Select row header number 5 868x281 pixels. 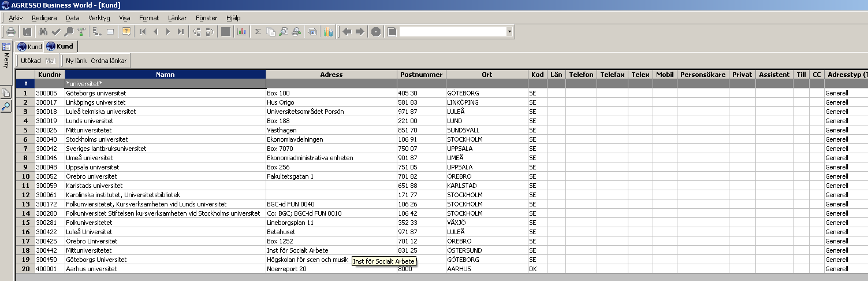(x=25, y=130)
